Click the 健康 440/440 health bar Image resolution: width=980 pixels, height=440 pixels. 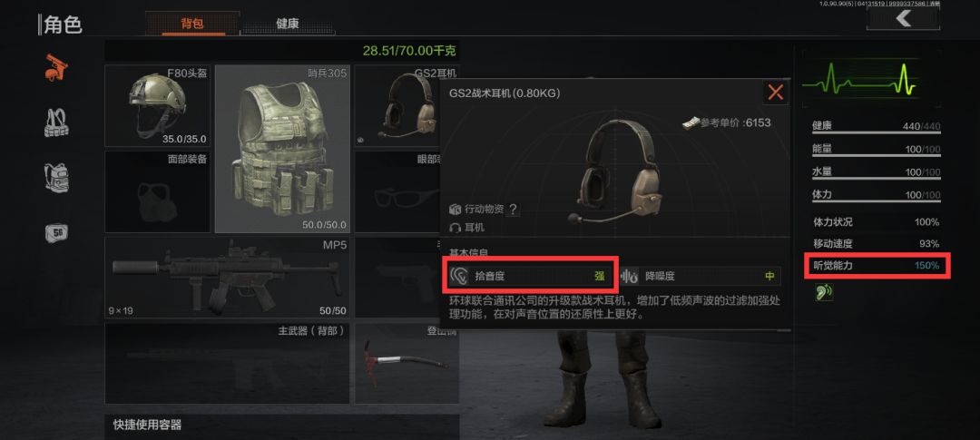(877, 128)
